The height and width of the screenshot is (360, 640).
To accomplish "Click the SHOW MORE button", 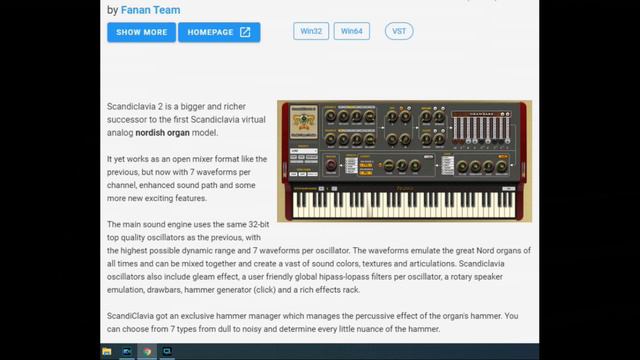I will (141, 32).
